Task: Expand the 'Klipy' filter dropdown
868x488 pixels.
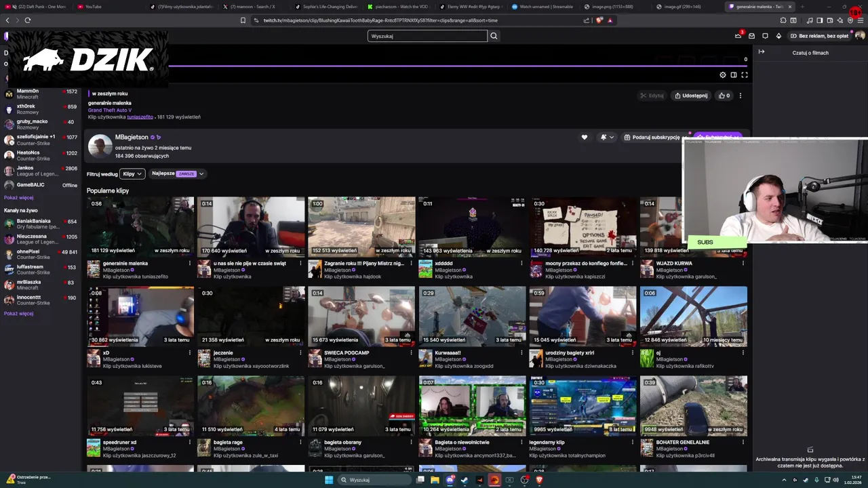Action: pyautogui.click(x=132, y=174)
